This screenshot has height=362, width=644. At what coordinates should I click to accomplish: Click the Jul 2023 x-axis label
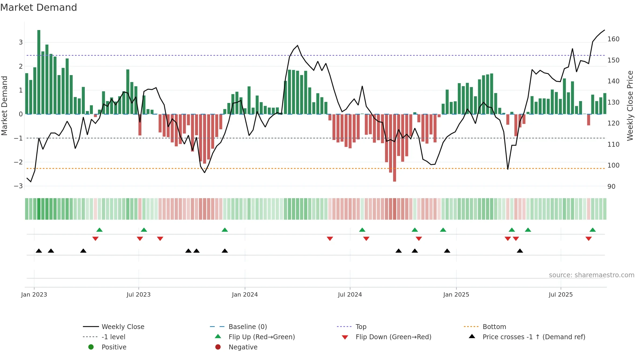point(138,295)
